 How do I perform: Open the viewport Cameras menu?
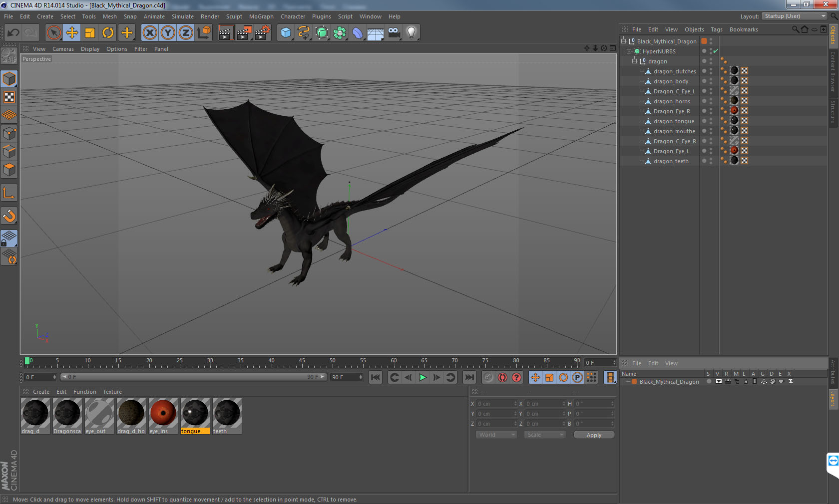click(63, 49)
